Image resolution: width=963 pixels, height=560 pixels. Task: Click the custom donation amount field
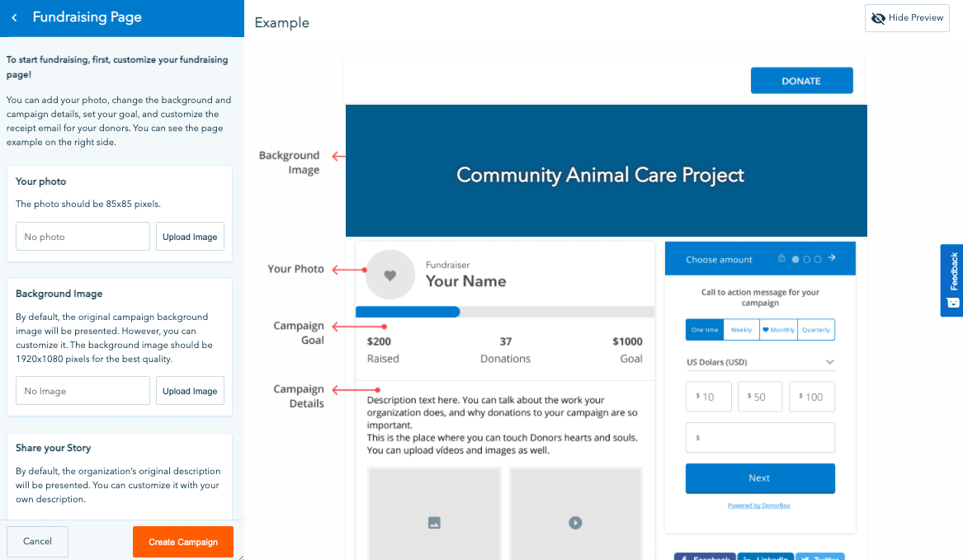[x=760, y=438]
